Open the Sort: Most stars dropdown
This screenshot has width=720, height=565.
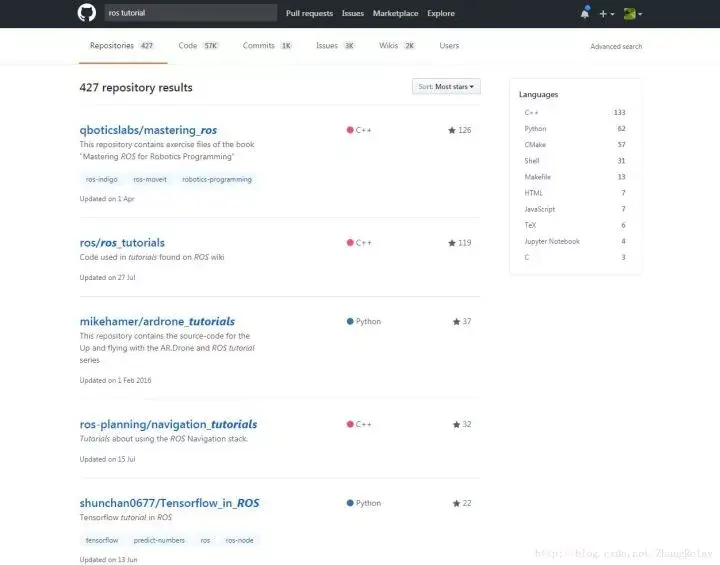click(446, 87)
